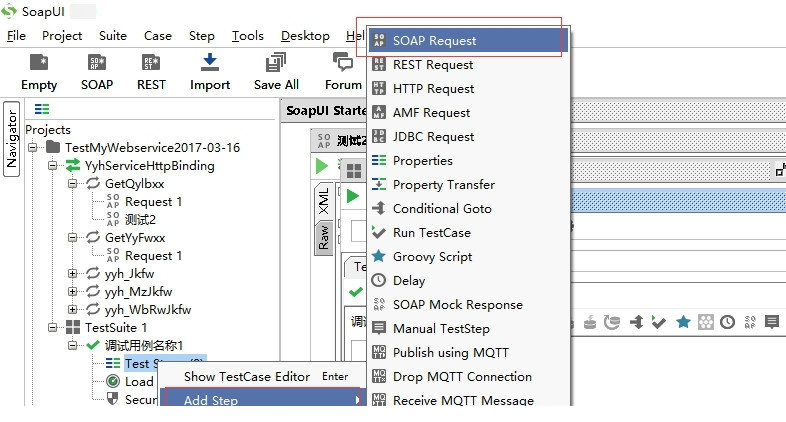Collapse the GetYyFwxx operation node
786x422 pixels.
[73, 238]
